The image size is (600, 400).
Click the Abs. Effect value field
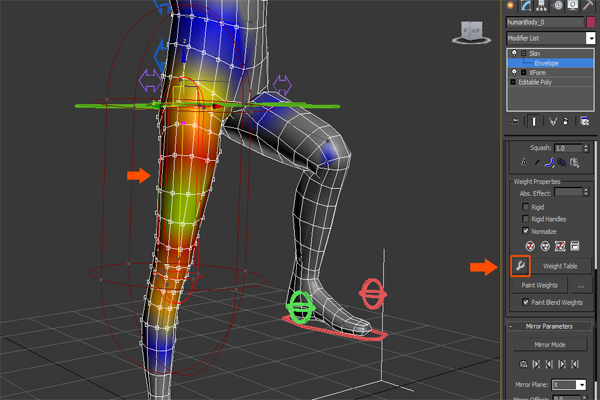568,193
